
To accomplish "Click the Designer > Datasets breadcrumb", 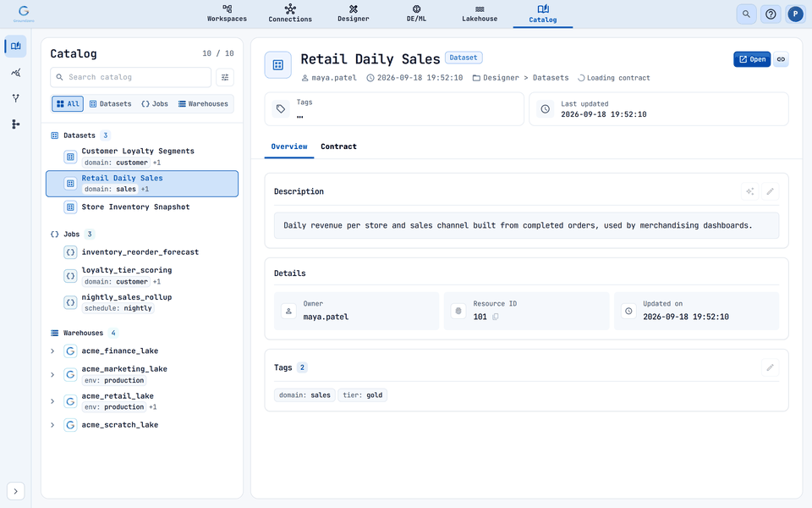I will point(520,78).
